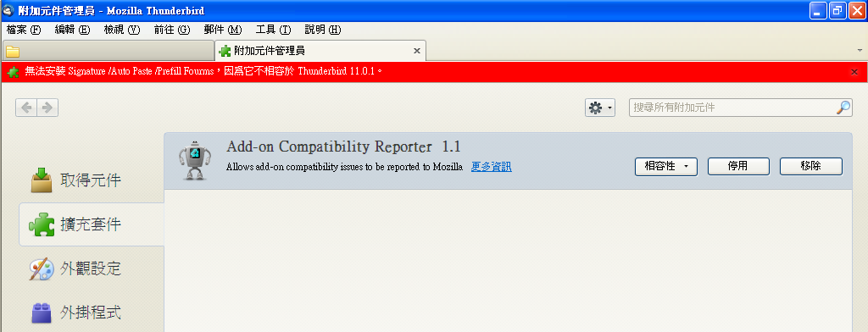Image resolution: width=868 pixels, height=332 pixels.
Task: Click the 移除 button
Action: 811,166
